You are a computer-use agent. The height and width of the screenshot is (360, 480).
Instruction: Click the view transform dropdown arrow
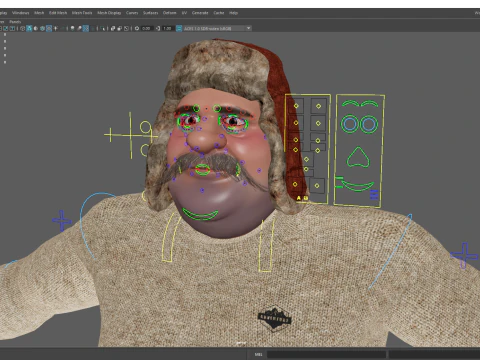pyautogui.click(x=248, y=28)
